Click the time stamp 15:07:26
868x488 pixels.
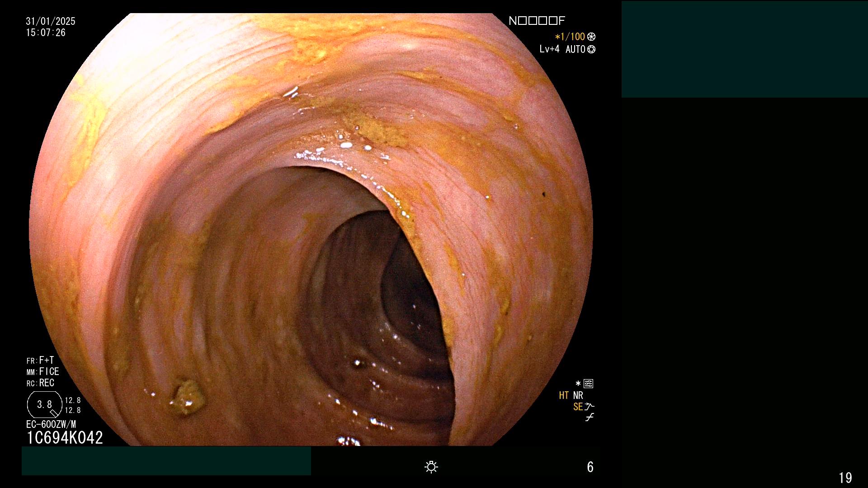click(x=46, y=33)
